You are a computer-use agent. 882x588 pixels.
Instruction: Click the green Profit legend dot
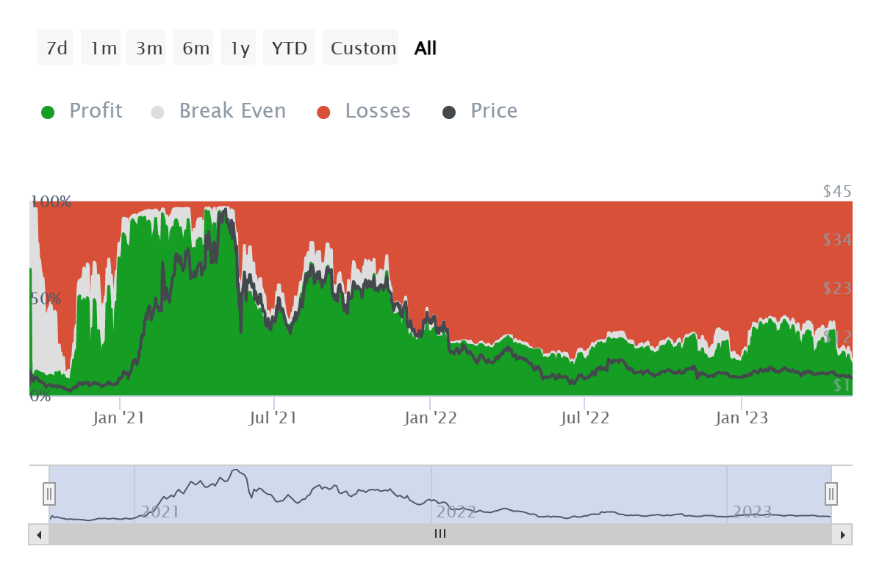(48, 110)
